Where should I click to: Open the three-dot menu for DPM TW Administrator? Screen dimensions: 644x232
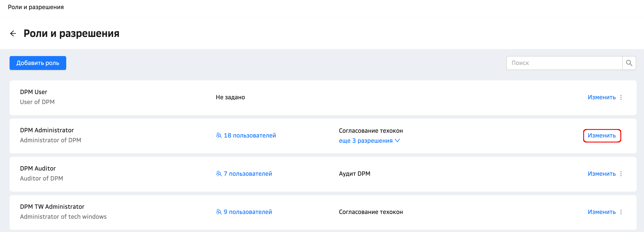[621, 212]
